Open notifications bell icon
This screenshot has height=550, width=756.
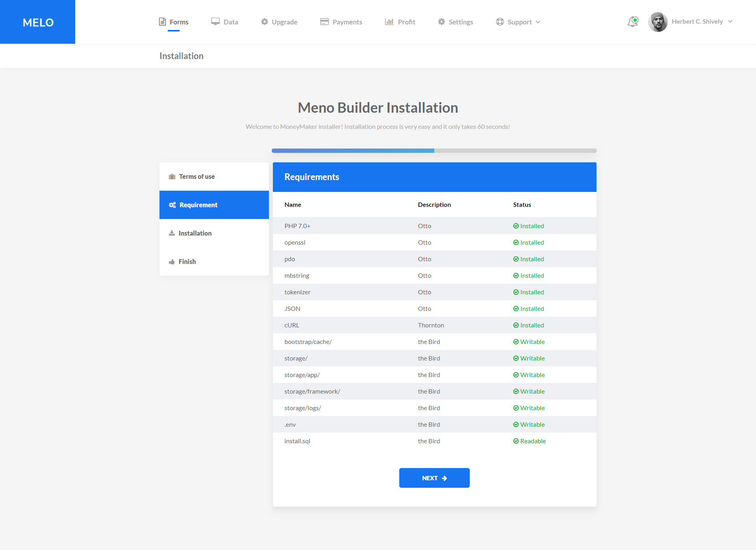[632, 22]
